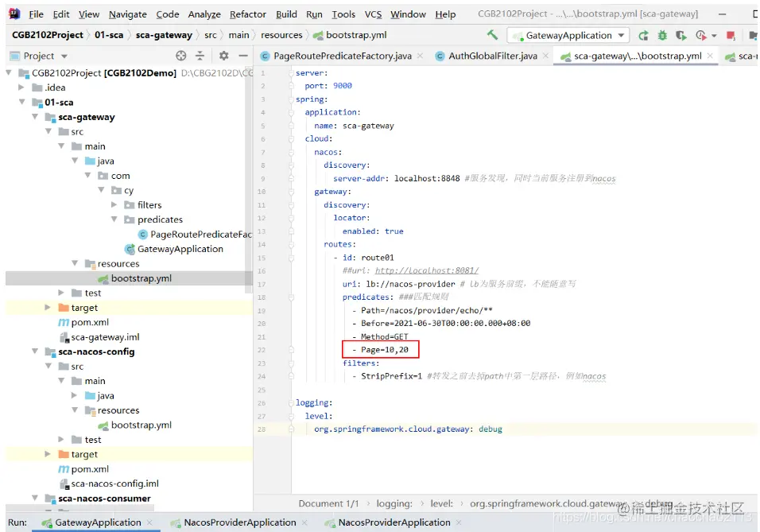Click the bootstrap.yml breadcrumb in navigation bar

(x=356, y=35)
